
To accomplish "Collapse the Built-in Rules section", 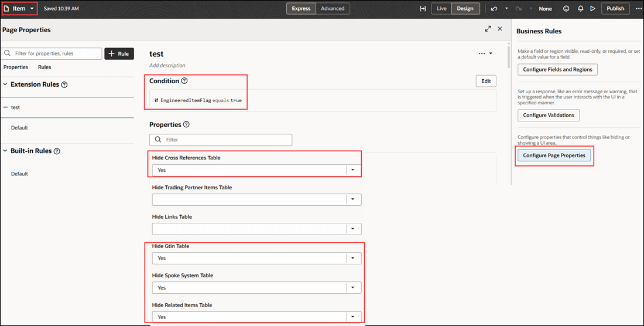I will (5, 151).
